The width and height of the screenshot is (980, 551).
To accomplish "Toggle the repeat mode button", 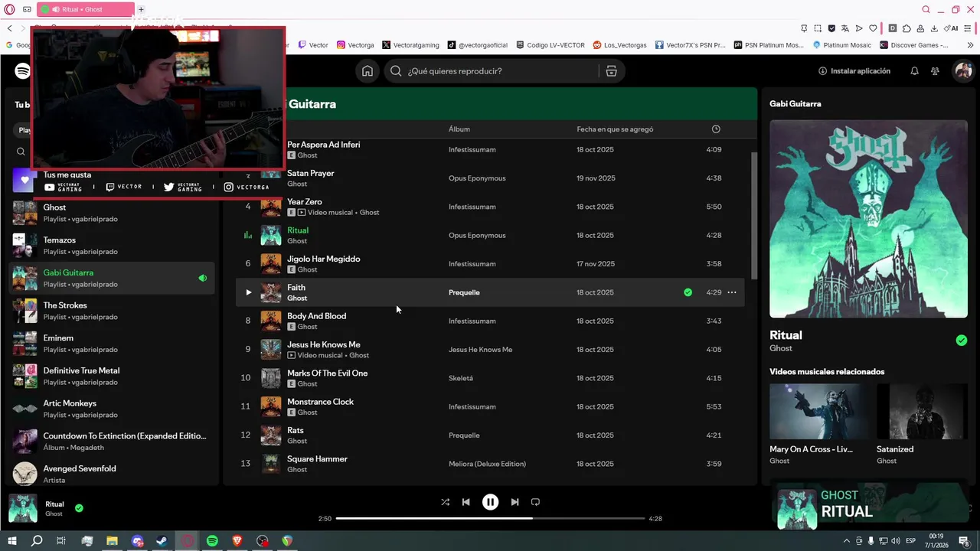I will click(x=535, y=502).
